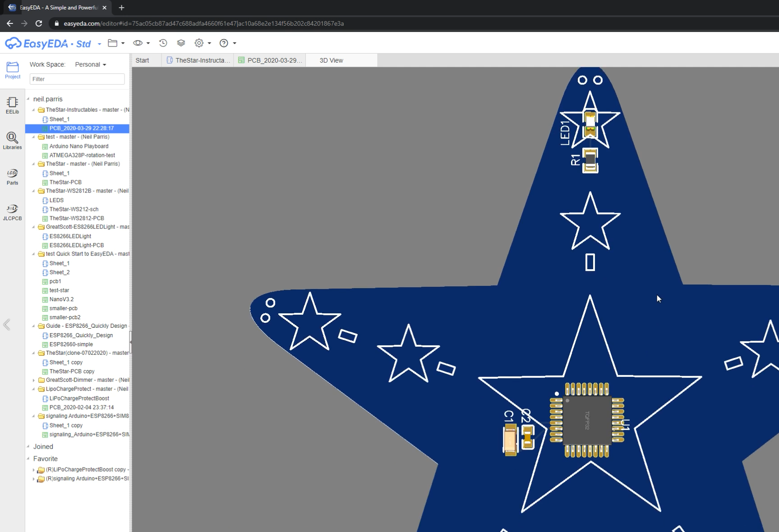Switch to the Start tab
This screenshot has width=779, height=532.
click(142, 60)
